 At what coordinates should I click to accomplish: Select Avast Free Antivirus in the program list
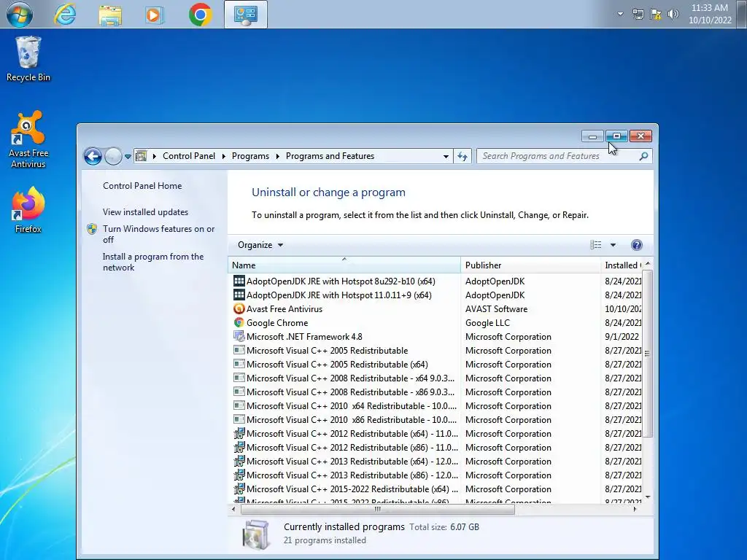(x=285, y=308)
